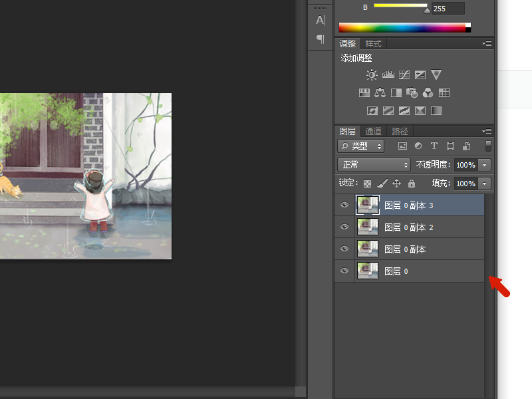532x399 pixels.
Task: Select layer named 图层 0 副本 3
Action: coord(409,205)
